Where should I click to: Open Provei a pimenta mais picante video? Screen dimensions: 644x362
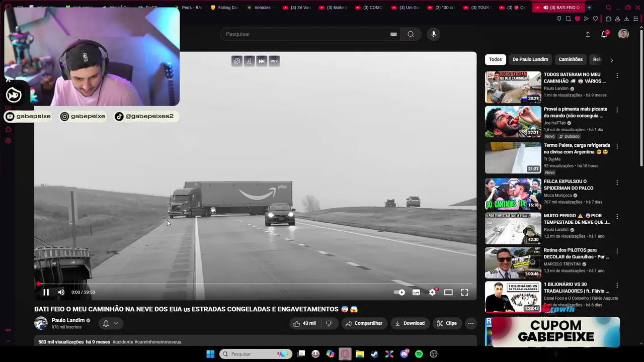pos(513,122)
